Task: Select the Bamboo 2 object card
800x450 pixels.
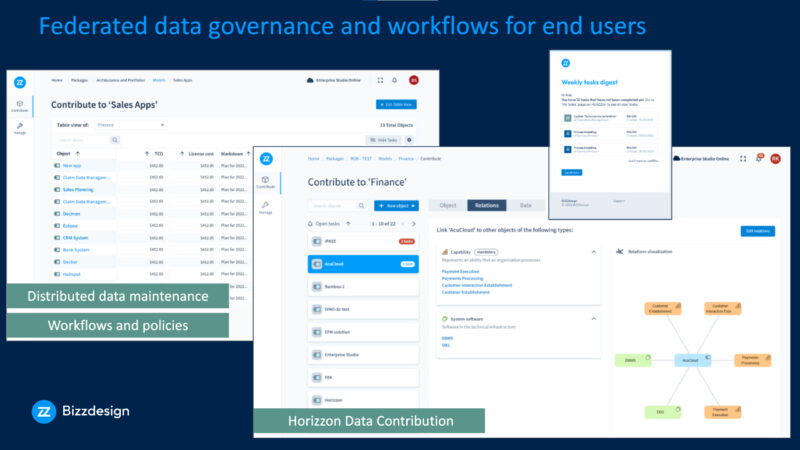Action: (x=363, y=287)
